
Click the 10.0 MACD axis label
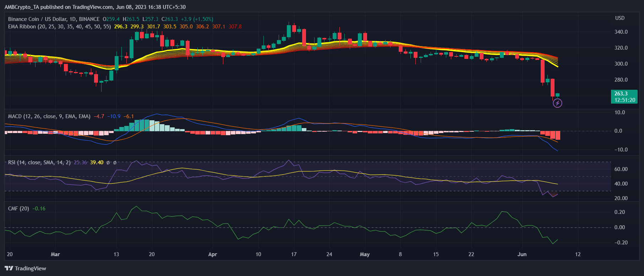pyautogui.click(x=620, y=112)
